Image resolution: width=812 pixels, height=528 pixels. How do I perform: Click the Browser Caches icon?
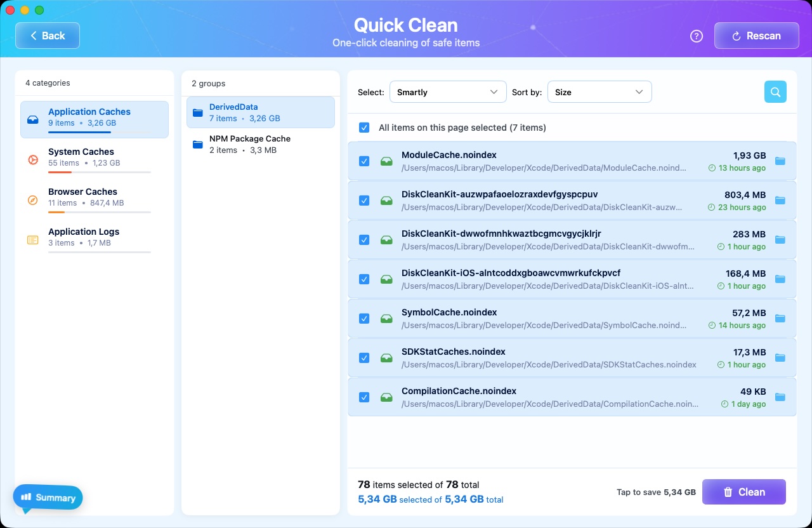pos(32,200)
